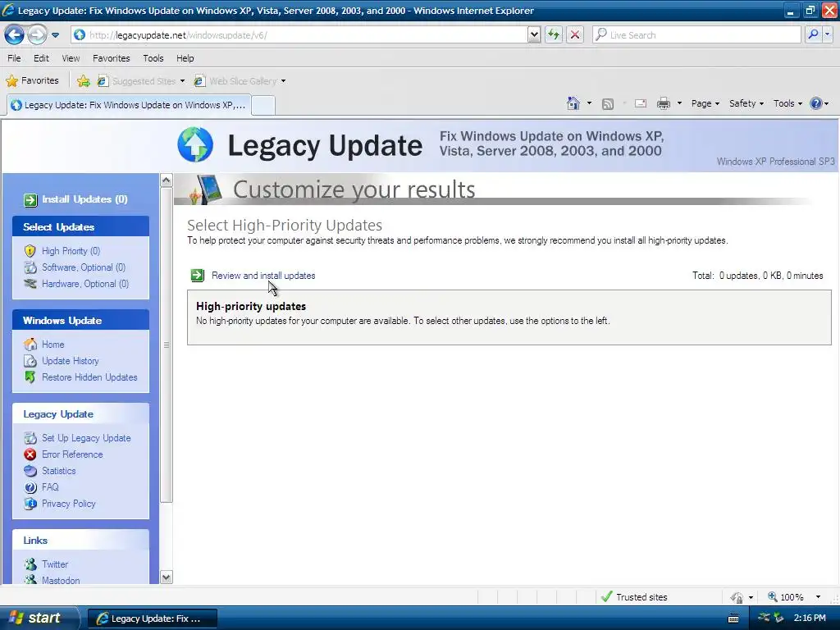
Task: Open Web Slice Gallery dropdown
Action: [240, 81]
